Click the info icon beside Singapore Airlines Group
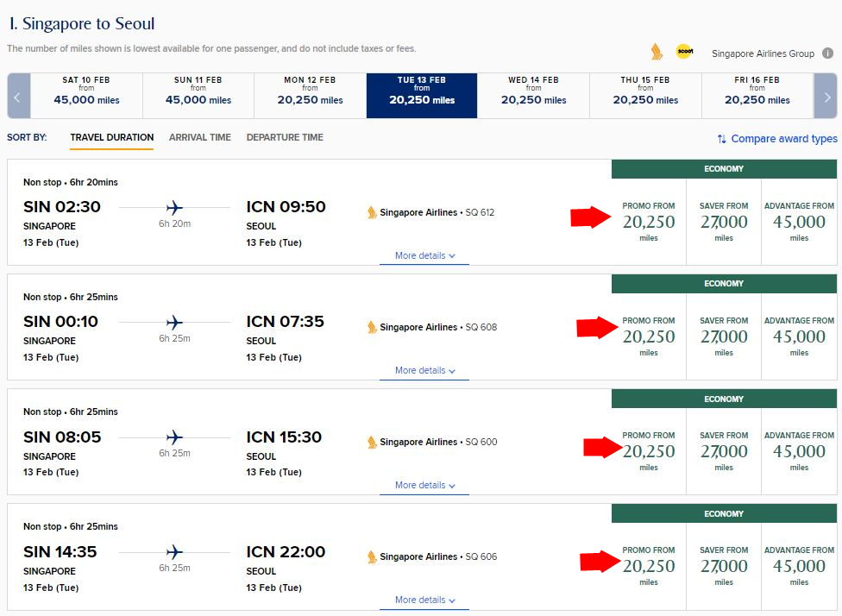This screenshot has height=616, width=842. click(x=826, y=53)
